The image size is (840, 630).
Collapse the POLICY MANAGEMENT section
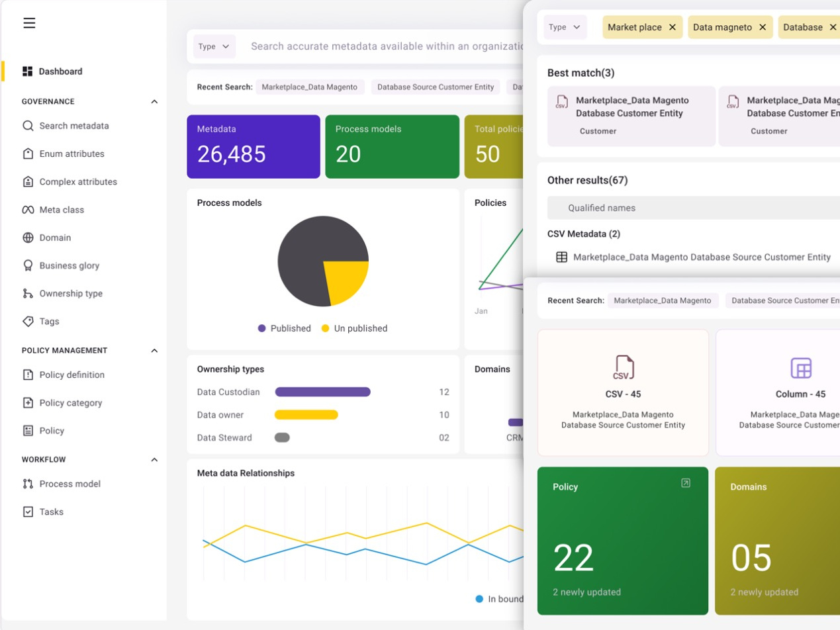click(x=154, y=350)
